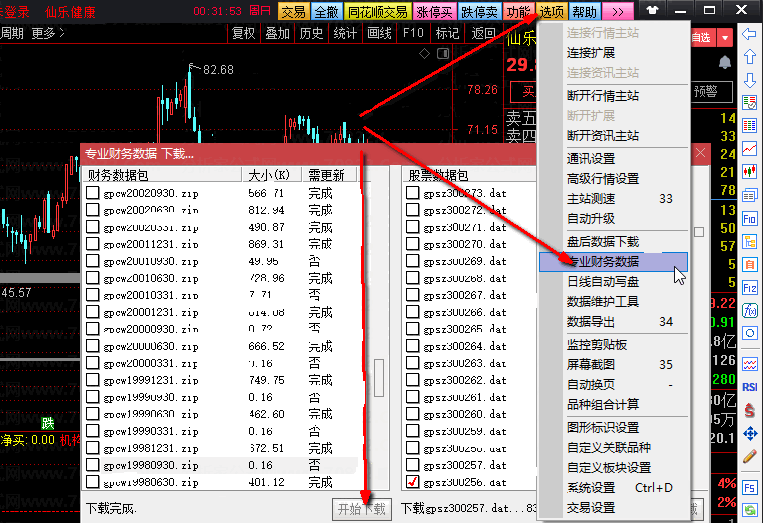The width and height of the screenshot is (763, 523).
Task: Click the 大小(K) column header
Action: [272, 175]
